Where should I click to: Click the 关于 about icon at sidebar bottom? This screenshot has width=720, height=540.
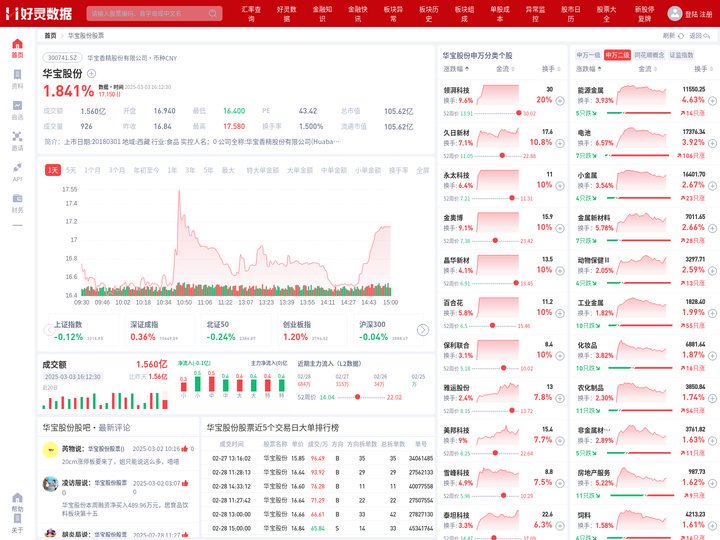pyautogui.click(x=17, y=519)
